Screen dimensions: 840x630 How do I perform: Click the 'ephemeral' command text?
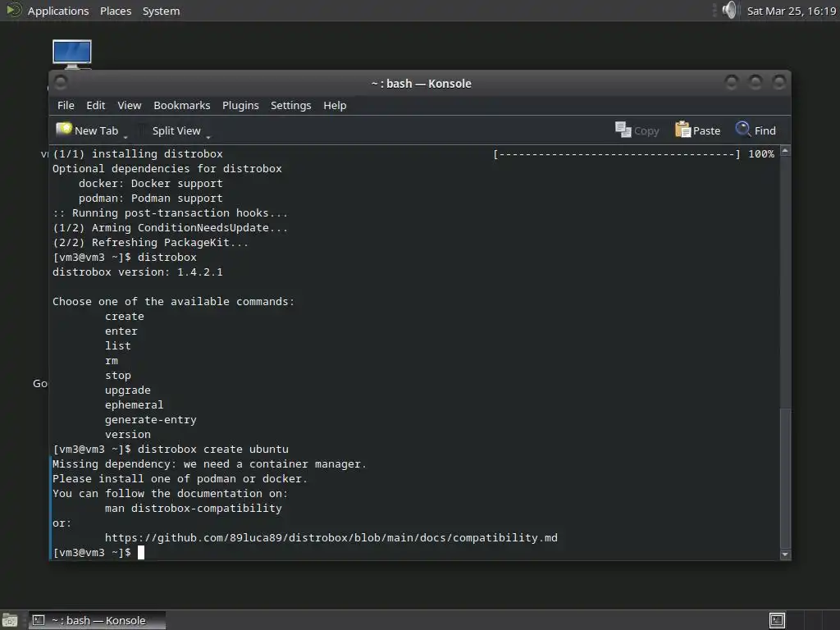click(134, 405)
